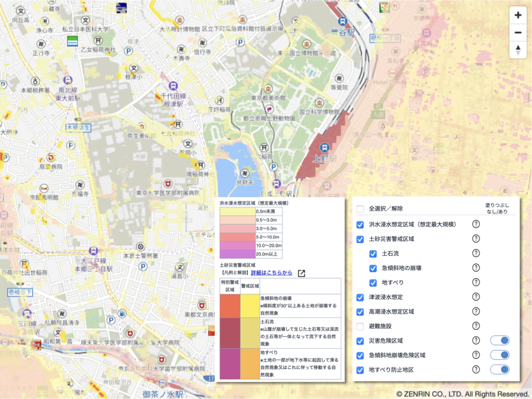Uncheck the 土石流 sub-layer
The image size is (532, 399).
click(x=373, y=254)
